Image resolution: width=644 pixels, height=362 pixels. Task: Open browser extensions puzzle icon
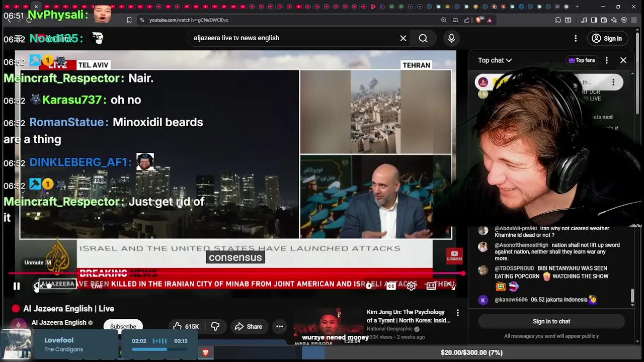(558, 20)
